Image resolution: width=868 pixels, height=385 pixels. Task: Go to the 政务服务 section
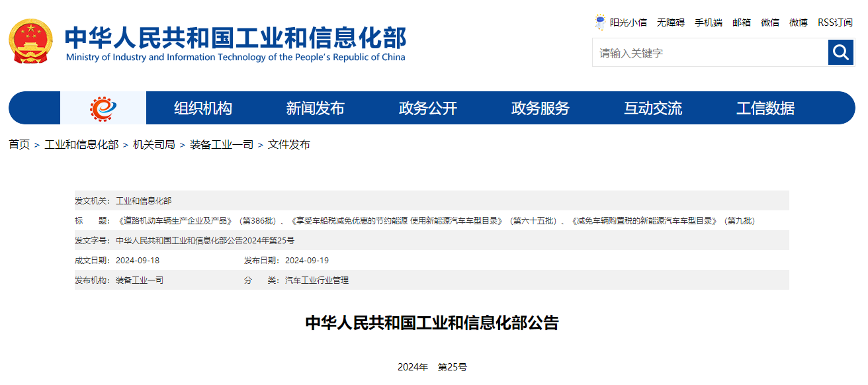[x=540, y=108]
